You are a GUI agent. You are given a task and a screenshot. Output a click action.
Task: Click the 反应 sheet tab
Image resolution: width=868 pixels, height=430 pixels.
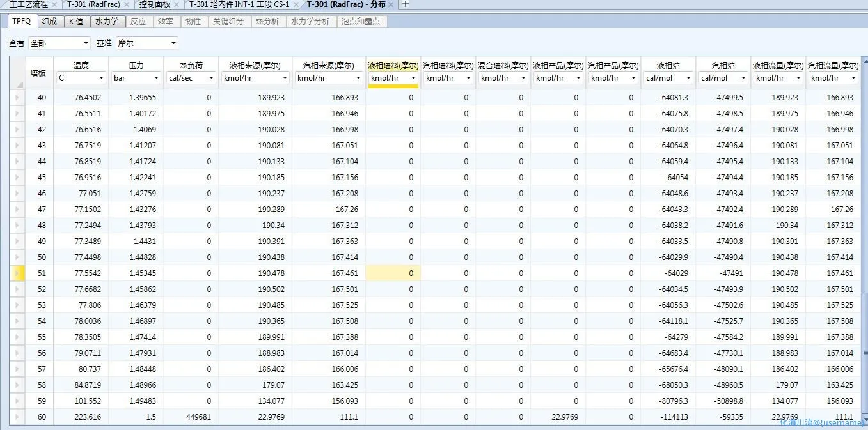coord(138,21)
